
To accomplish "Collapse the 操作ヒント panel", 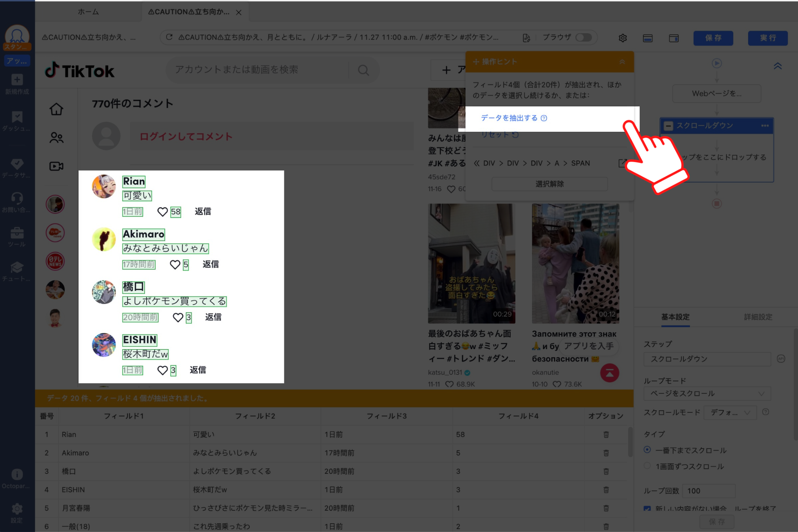I will (x=622, y=62).
